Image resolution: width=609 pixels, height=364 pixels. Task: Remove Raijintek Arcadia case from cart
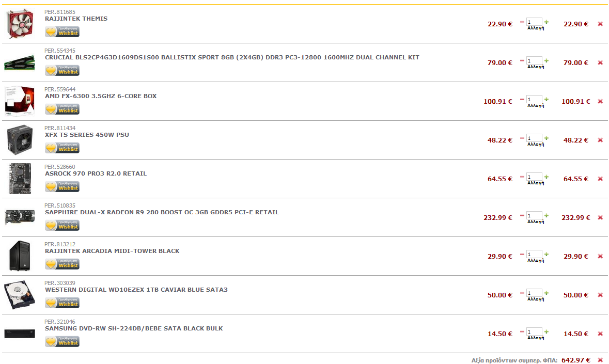click(600, 257)
